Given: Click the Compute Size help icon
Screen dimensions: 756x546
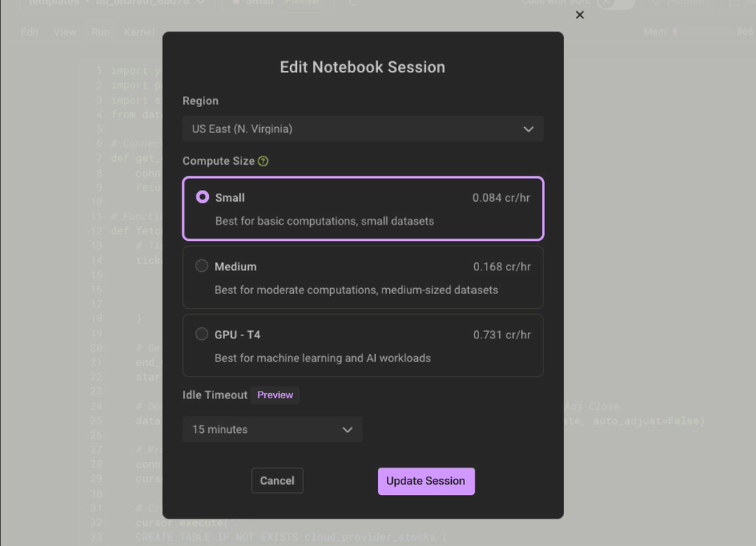Looking at the screenshot, I should [263, 161].
